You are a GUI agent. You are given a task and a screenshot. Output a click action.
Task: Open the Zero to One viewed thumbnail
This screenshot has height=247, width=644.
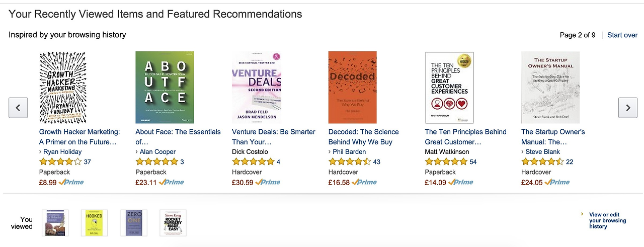pyautogui.click(x=134, y=223)
